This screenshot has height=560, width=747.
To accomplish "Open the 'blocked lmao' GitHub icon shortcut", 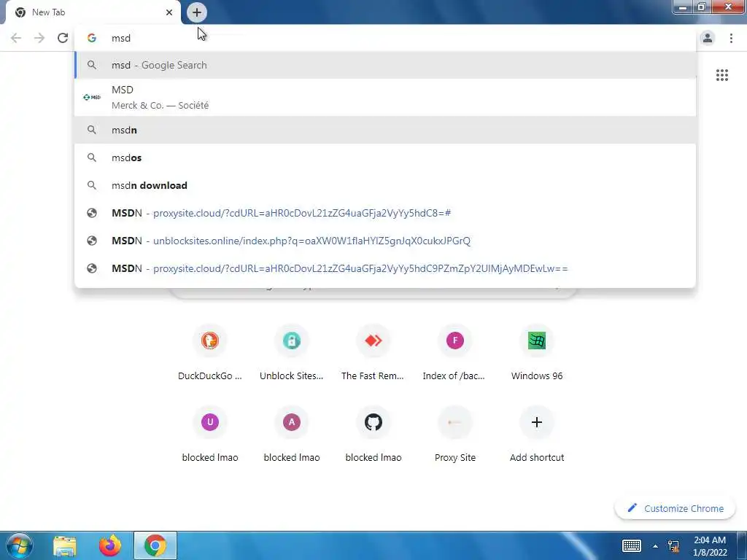I will [x=373, y=435].
